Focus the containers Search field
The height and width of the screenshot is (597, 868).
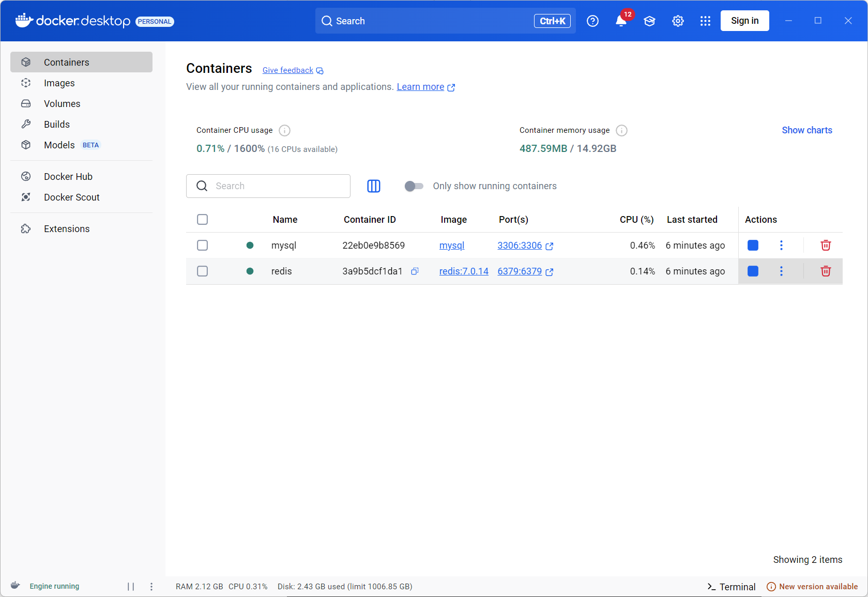[x=268, y=186]
